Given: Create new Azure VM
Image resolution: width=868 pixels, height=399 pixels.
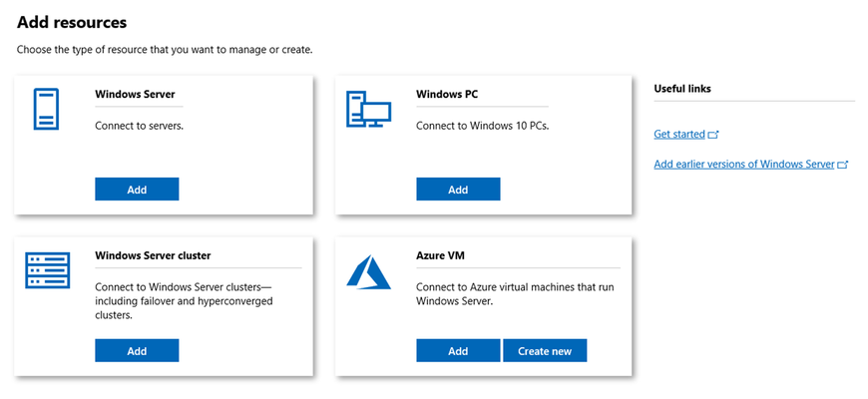Looking at the screenshot, I should click(545, 351).
